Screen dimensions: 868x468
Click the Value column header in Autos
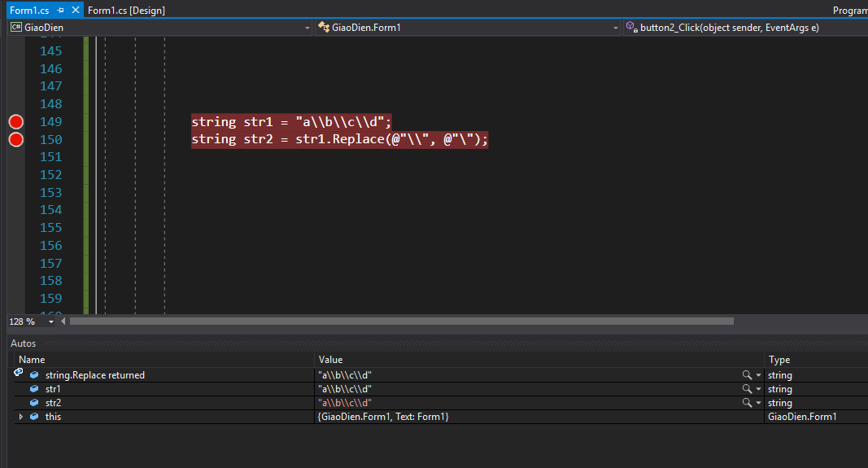331,360
